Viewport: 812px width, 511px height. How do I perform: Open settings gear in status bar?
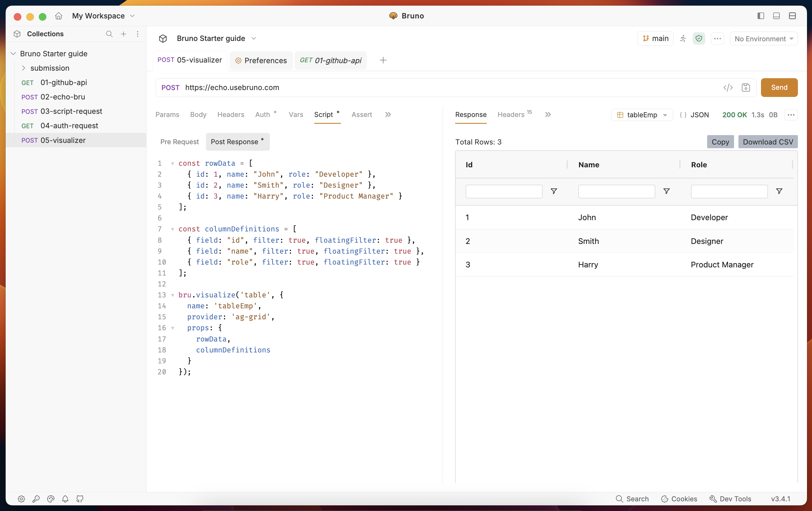[21, 499]
